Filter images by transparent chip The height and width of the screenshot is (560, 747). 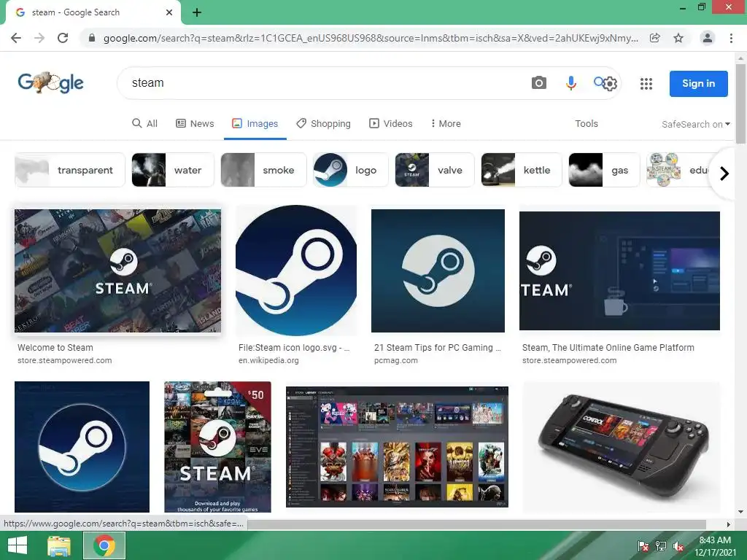(x=69, y=170)
